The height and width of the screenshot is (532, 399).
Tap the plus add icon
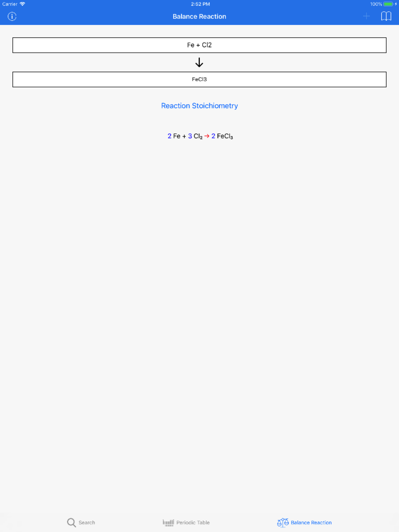pyautogui.click(x=366, y=16)
